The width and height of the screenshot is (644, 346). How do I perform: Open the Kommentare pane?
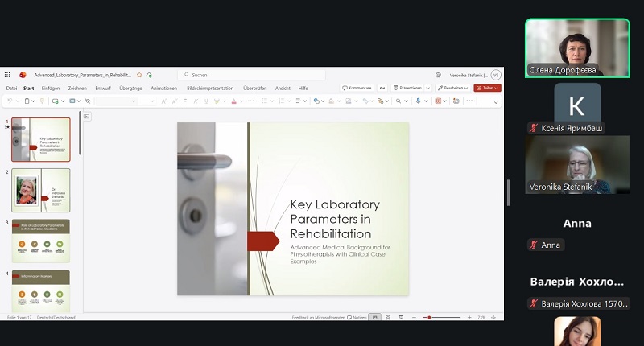(357, 88)
